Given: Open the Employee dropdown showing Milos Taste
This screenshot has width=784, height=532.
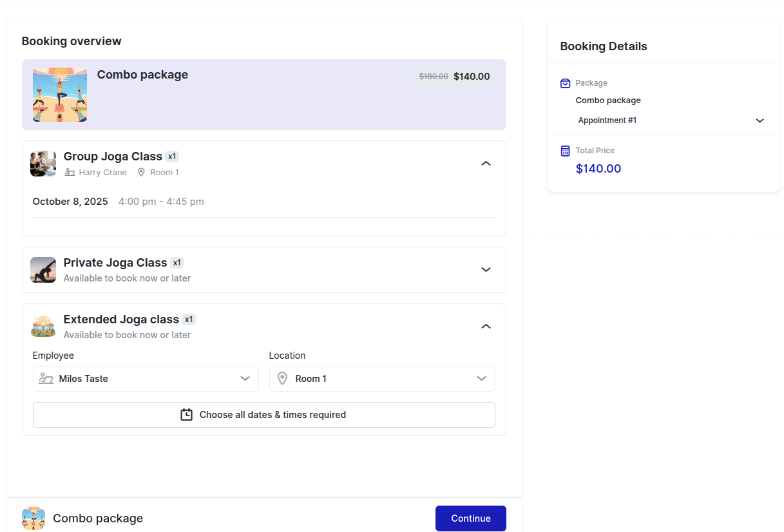Looking at the screenshot, I should tap(146, 379).
